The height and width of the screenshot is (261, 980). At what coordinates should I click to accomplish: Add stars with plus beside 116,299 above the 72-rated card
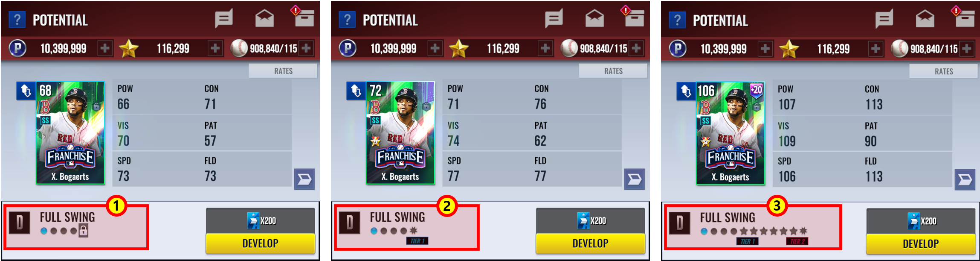click(x=545, y=48)
